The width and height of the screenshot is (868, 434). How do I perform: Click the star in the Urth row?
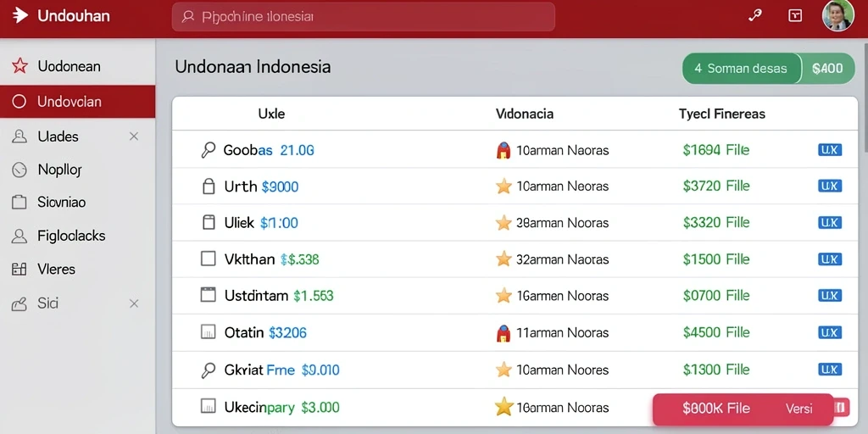(x=504, y=186)
